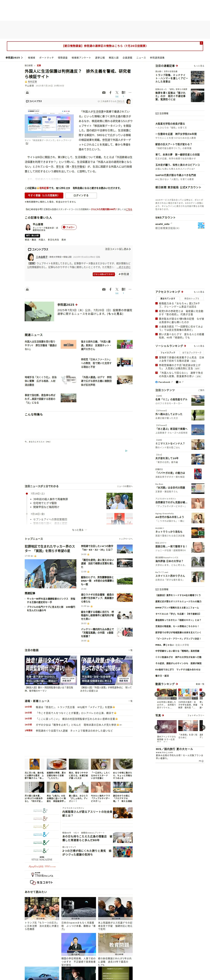Open 朝日新聞 breadcrumb link
The image size is (210, 980).
pyautogui.click(x=29, y=65)
